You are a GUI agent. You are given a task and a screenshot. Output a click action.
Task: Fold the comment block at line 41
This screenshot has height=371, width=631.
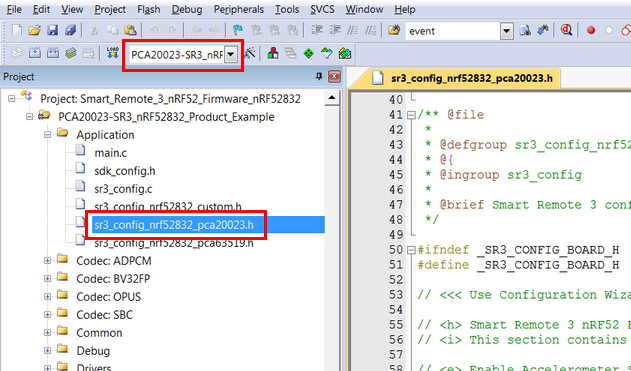411,115
